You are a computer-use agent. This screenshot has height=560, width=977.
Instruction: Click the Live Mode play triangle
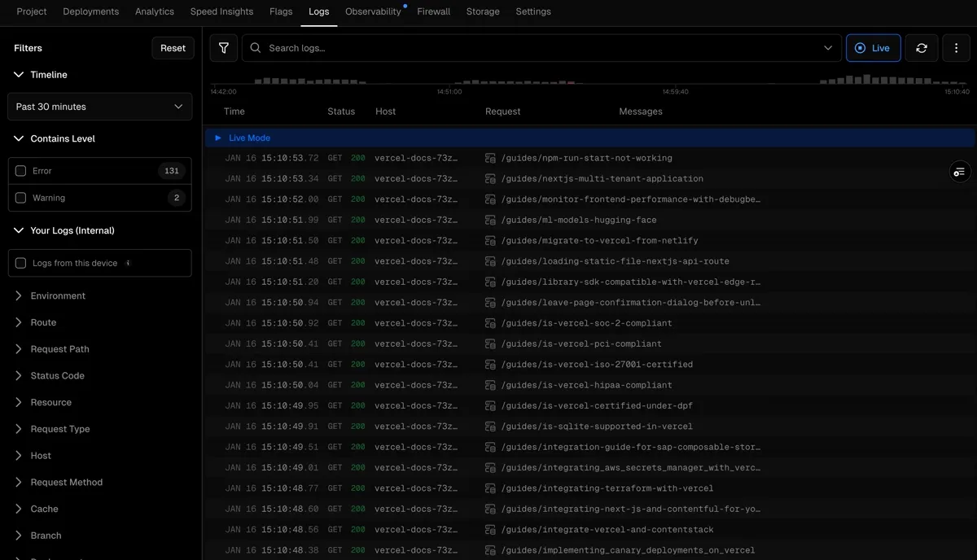tap(217, 138)
